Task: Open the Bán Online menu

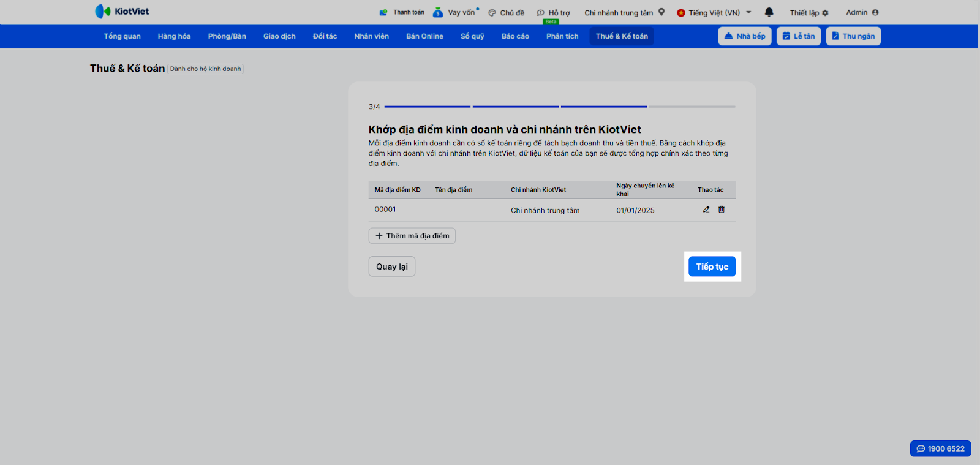Action: (424, 36)
